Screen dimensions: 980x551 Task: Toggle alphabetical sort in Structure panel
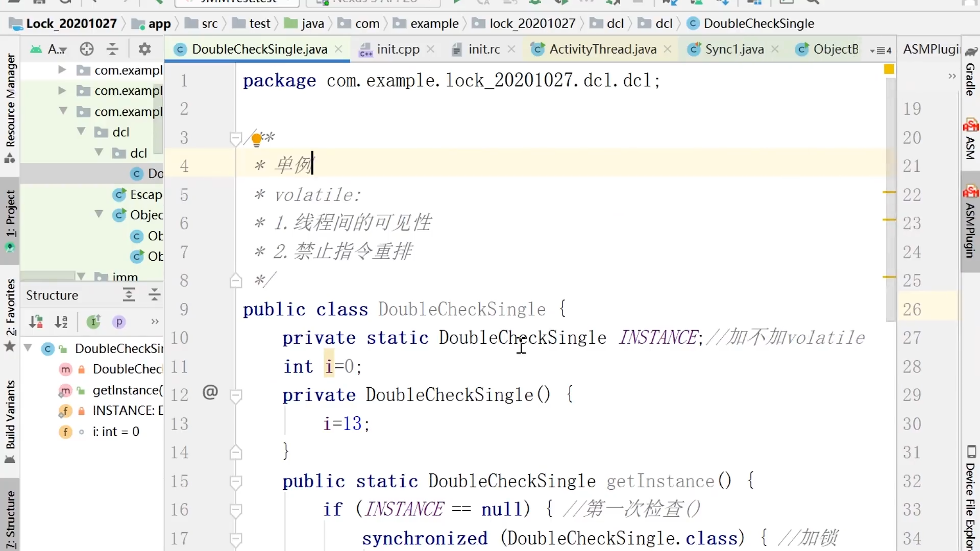(61, 322)
